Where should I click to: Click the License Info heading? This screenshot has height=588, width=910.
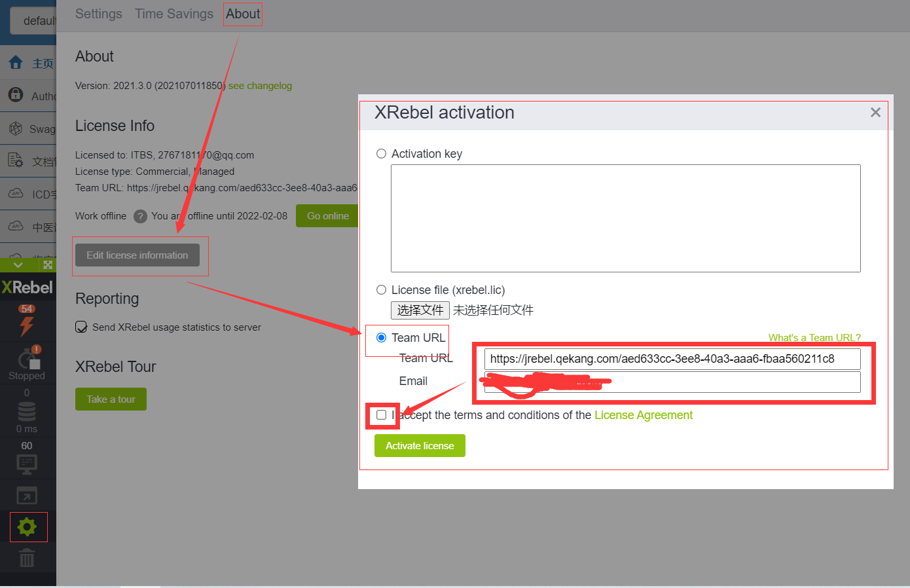pyautogui.click(x=115, y=126)
